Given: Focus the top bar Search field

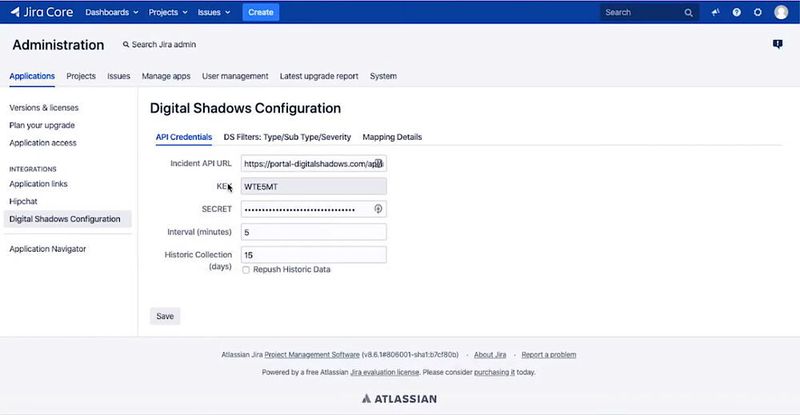Looking at the screenshot, I should (648, 12).
